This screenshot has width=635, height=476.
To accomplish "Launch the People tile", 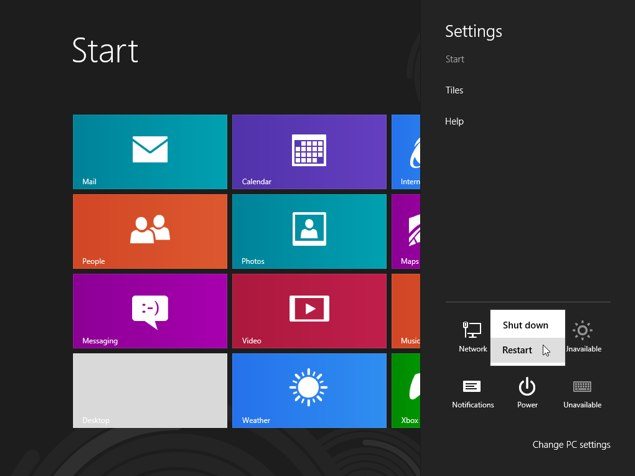I will (x=150, y=231).
